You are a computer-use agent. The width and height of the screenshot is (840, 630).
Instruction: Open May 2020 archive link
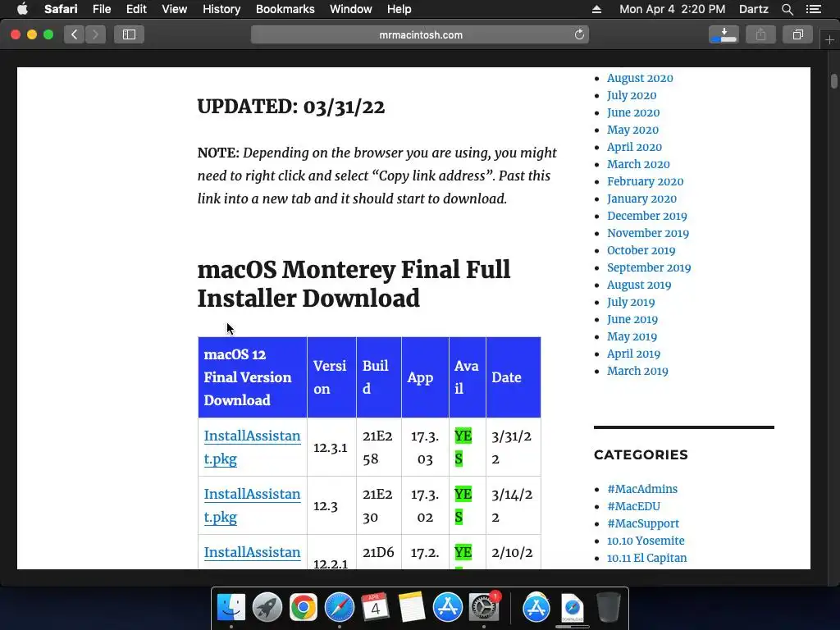pos(632,130)
